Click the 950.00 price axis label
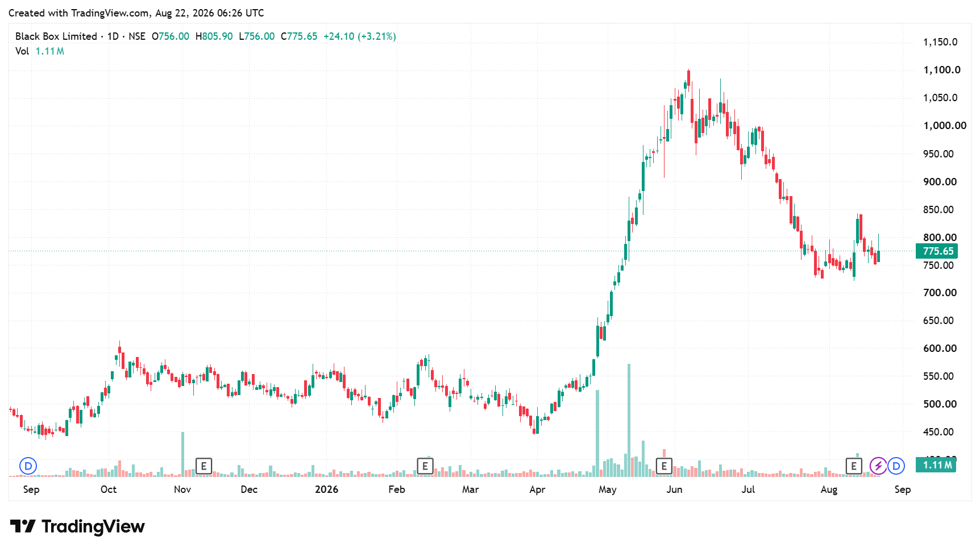Screen dimensions: 980x552 tap(939, 154)
